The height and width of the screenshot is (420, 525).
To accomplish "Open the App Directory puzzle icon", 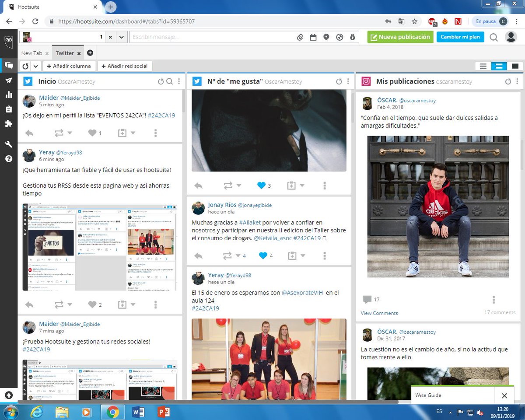I will point(8,123).
